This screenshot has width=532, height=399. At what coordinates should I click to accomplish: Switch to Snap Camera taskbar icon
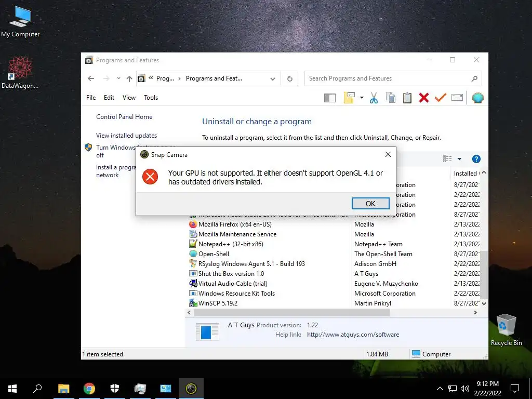(191, 389)
